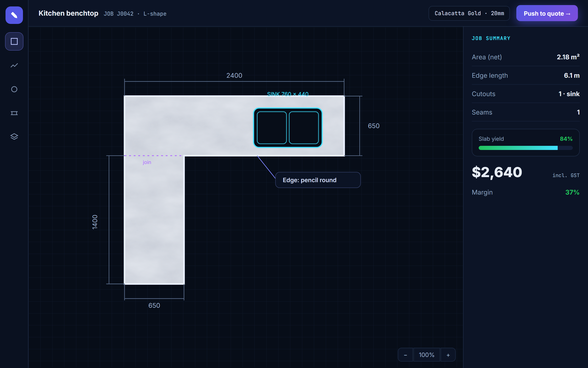
Task: Click the Kitchen benchtop title
Action: point(68,13)
